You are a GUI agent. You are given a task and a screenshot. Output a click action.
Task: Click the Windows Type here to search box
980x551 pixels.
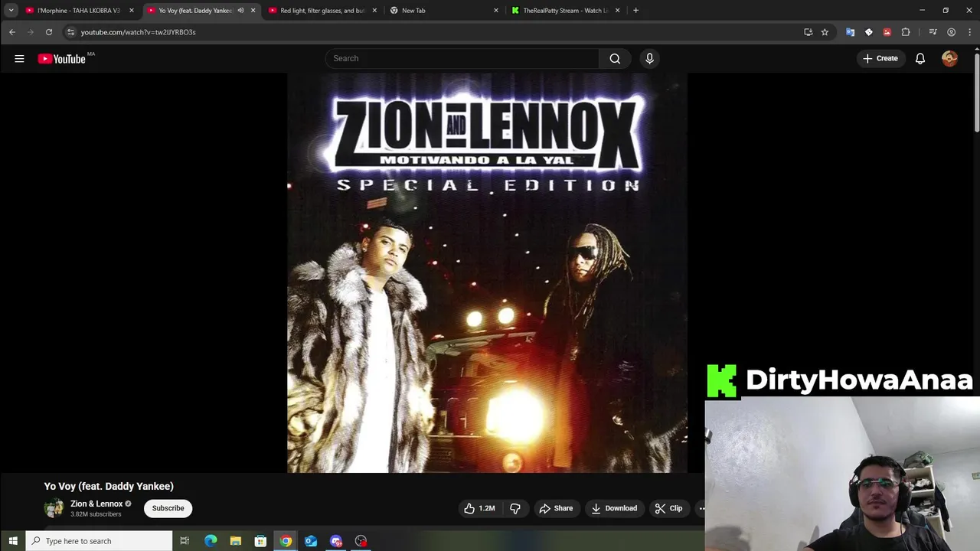pyautogui.click(x=100, y=541)
